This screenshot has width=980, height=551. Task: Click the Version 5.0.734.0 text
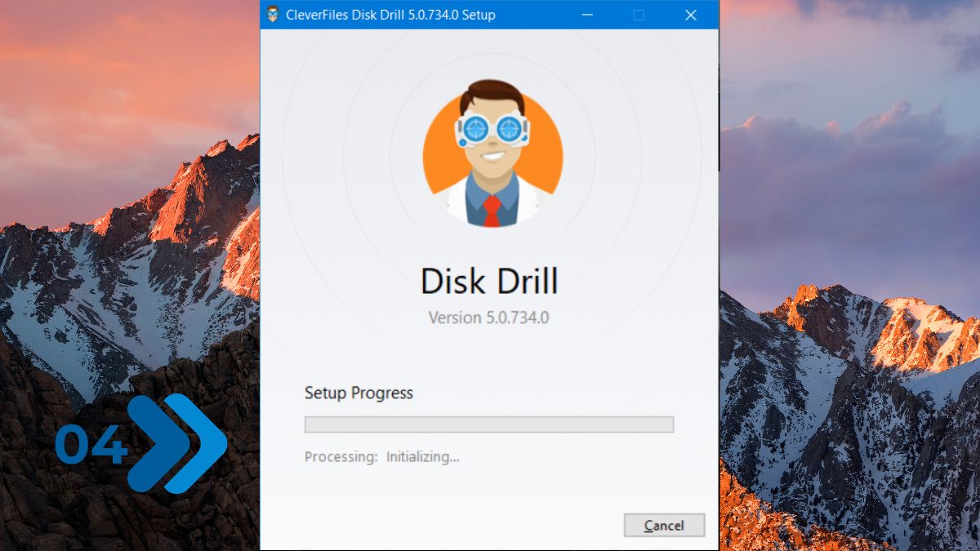click(488, 318)
